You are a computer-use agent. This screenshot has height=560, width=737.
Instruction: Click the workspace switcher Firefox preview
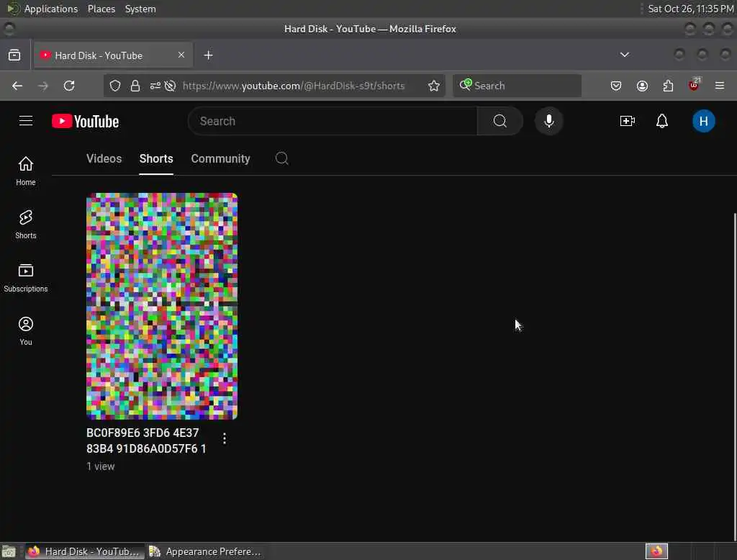click(x=656, y=551)
